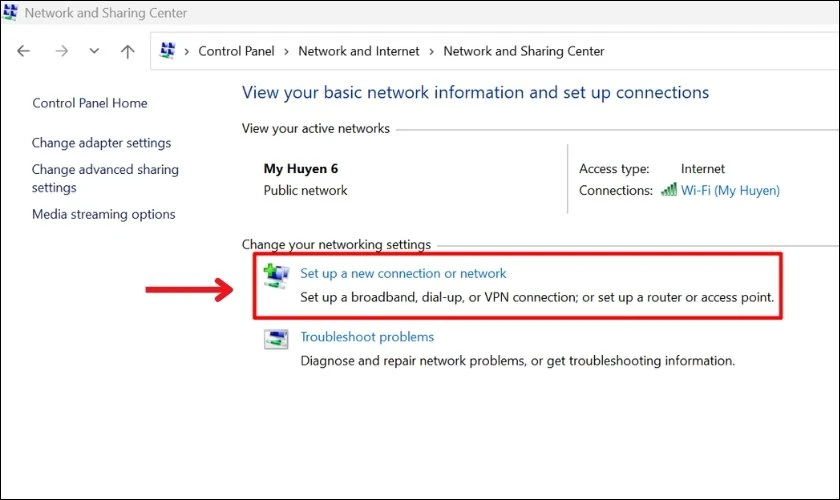Click the View your basic network information title
Screen dimensions: 840x500
coord(475,92)
